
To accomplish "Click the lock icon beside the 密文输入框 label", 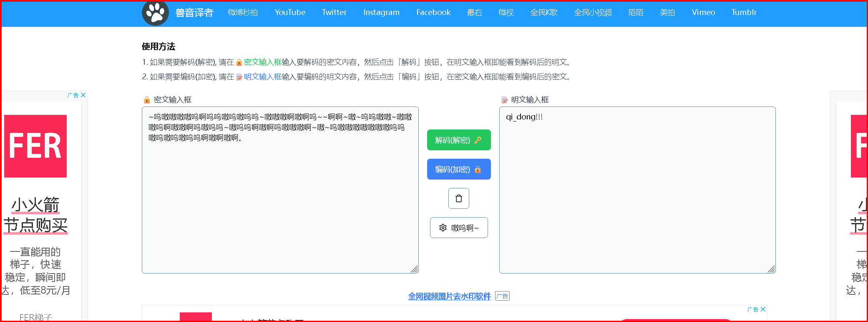I will coord(147,100).
